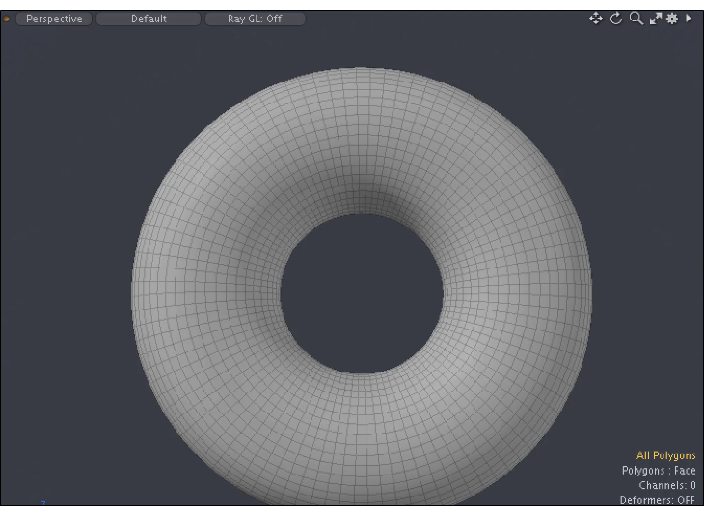
Task: Click the orange dot viewport handle
Action: (7, 19)
